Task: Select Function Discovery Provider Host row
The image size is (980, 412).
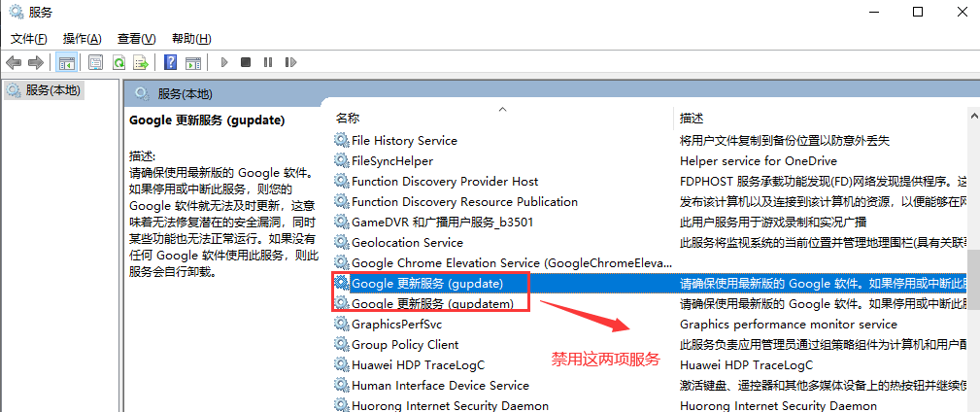Action: point(650,182)
